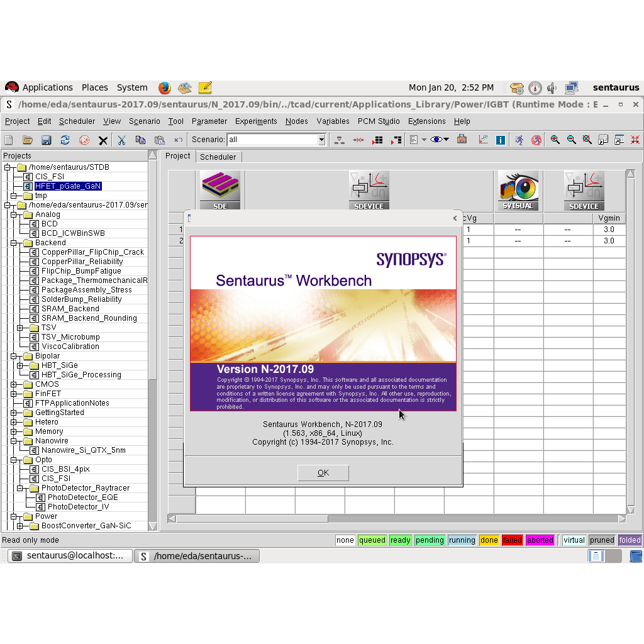
Task: Collapse the PhotoDetector_Raytracer folder
Action: click(19, 488)
